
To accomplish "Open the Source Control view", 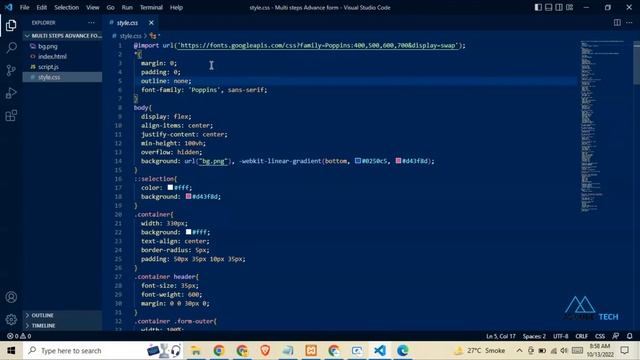I will coord(11,70).
